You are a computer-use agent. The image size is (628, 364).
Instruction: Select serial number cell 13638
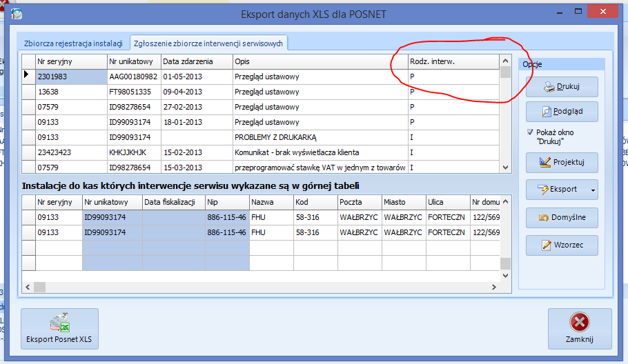(71, 92)
